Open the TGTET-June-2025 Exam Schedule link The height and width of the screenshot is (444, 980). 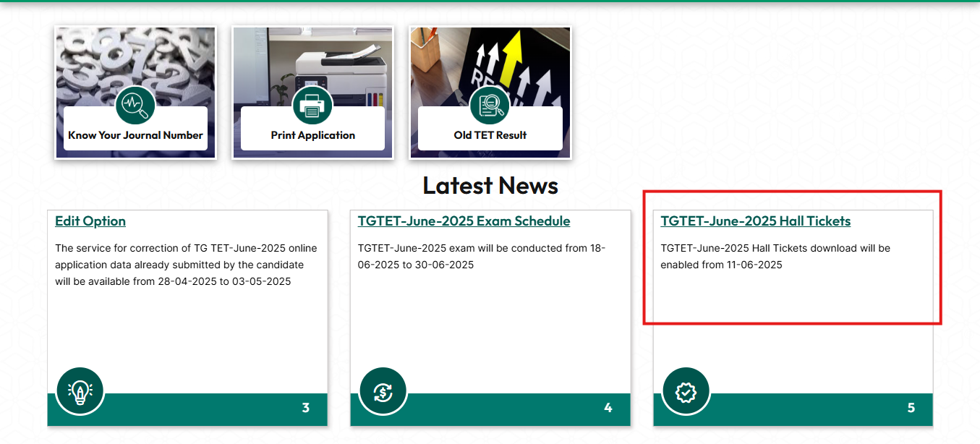pos(464,221)
